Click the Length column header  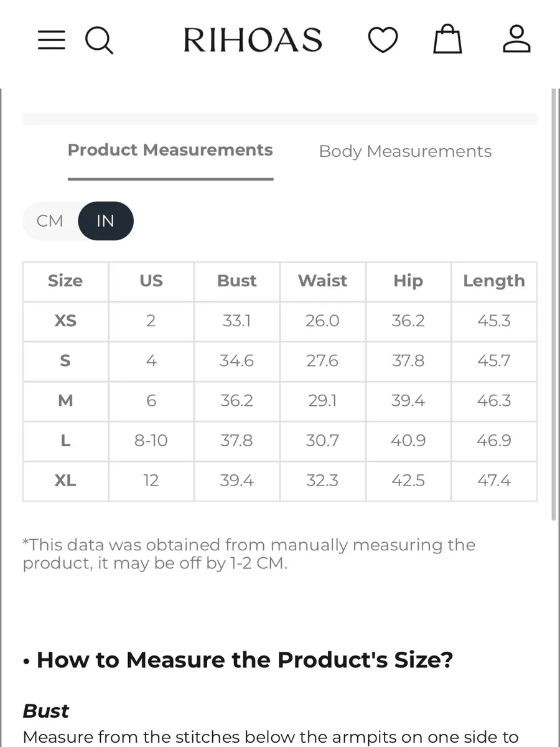point(494,281)
